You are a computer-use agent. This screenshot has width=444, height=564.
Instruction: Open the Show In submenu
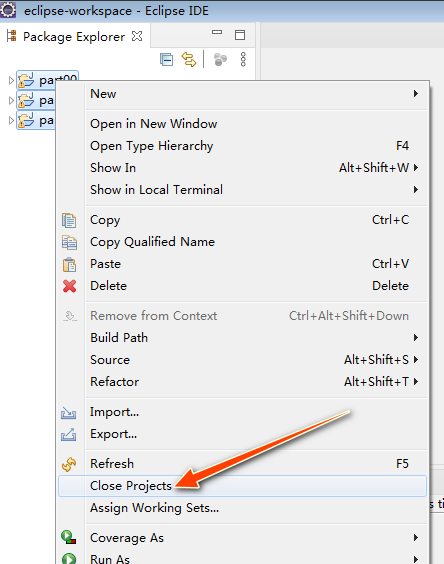[x=243, y=168]
